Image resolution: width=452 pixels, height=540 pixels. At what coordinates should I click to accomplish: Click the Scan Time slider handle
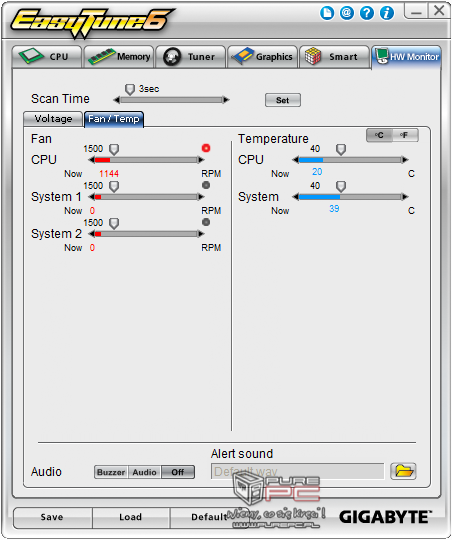point(130,90)
